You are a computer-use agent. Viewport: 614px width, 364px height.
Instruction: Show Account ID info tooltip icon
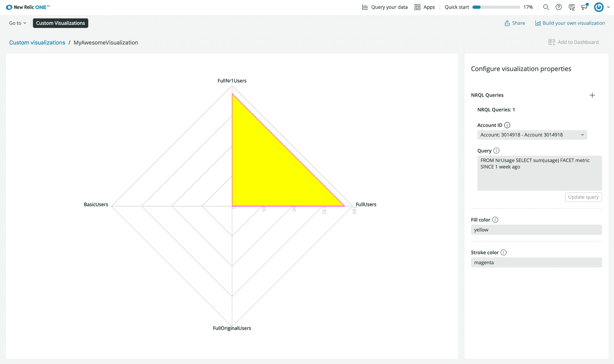click(x=507, y=125)
